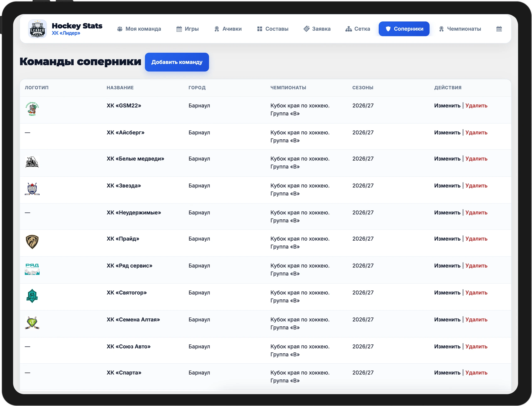Click the Семена Алтая team logo
Screen dimensions: 532x406
[x=32, y=323]
